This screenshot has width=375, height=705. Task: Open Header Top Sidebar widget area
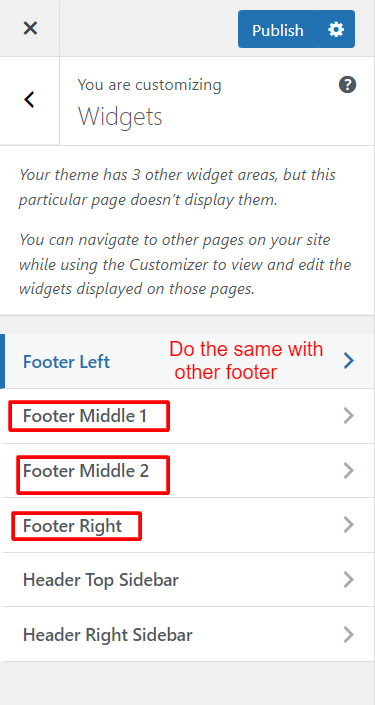tap(188, 580)
